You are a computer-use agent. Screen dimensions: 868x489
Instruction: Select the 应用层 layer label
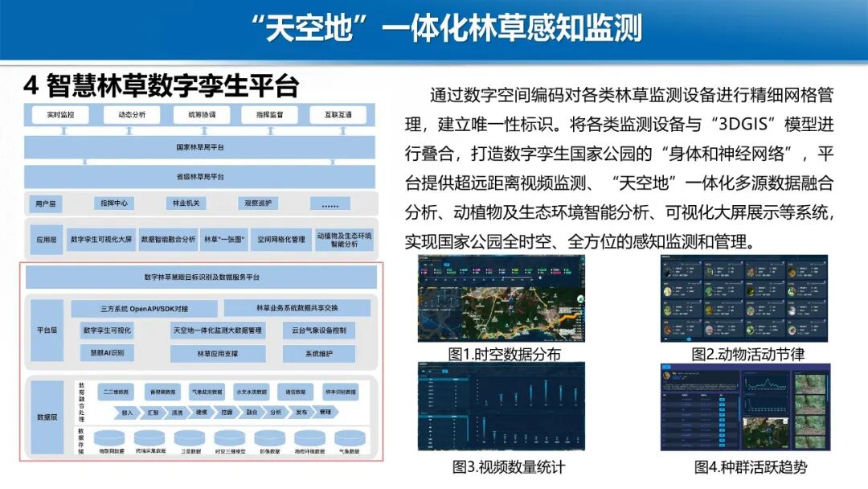pyautogui.click(x=47, y=240)
